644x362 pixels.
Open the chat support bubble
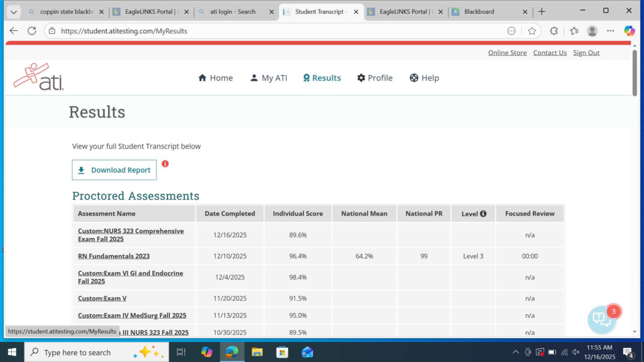pyautogui.click(x=601, y=319)
